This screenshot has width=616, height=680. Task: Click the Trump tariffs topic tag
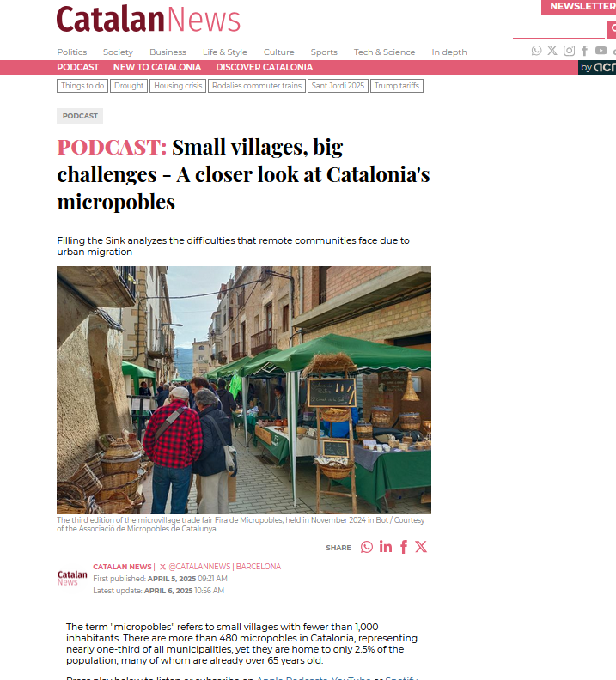(397, 86)
